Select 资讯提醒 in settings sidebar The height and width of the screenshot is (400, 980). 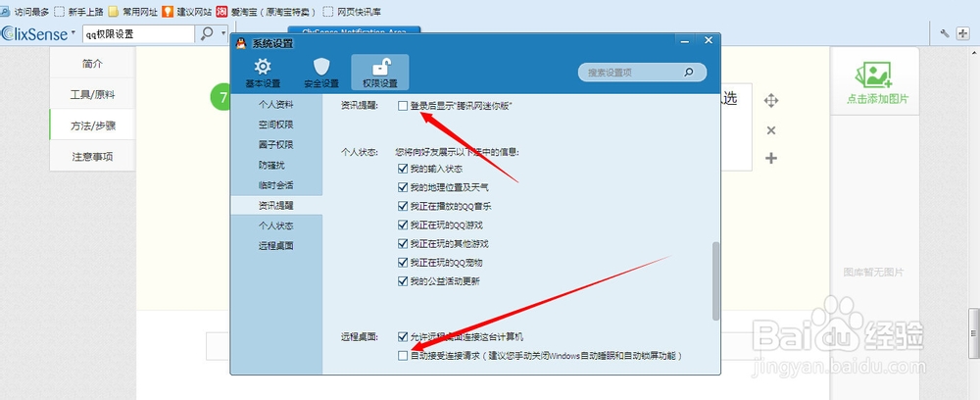[x=276, y=205]
